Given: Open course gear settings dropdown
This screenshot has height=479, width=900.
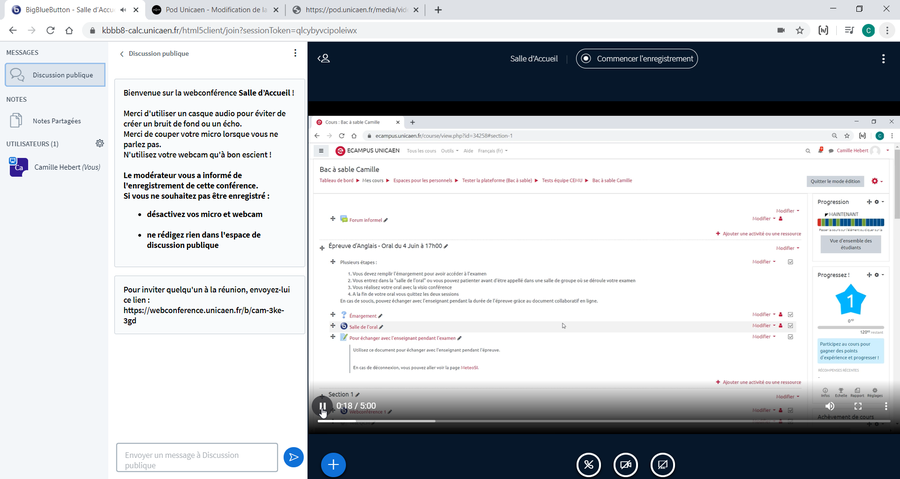Looking at the screenshot, I should coord(876,181).
